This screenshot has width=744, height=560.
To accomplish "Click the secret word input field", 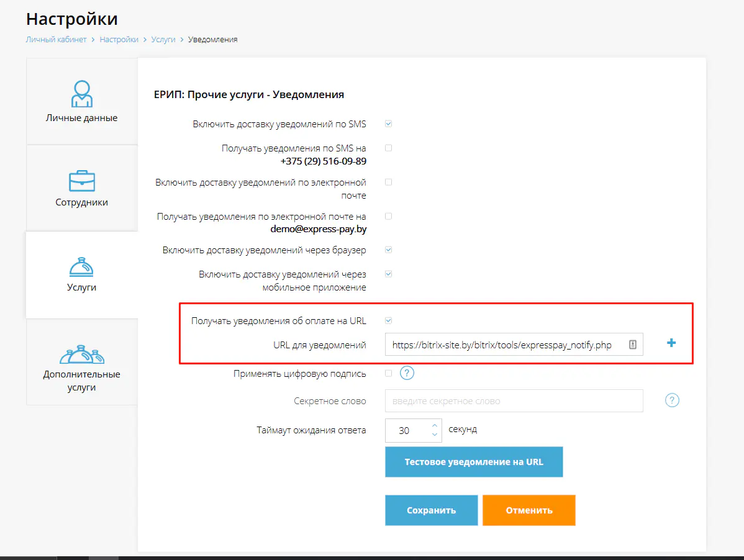I will [x=514, y=401].
